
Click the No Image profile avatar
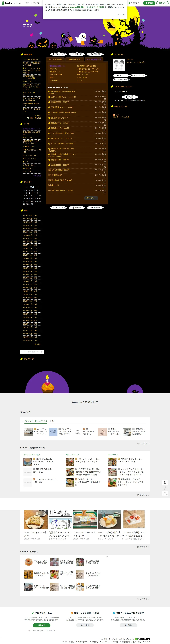click(x=119, y=65)
